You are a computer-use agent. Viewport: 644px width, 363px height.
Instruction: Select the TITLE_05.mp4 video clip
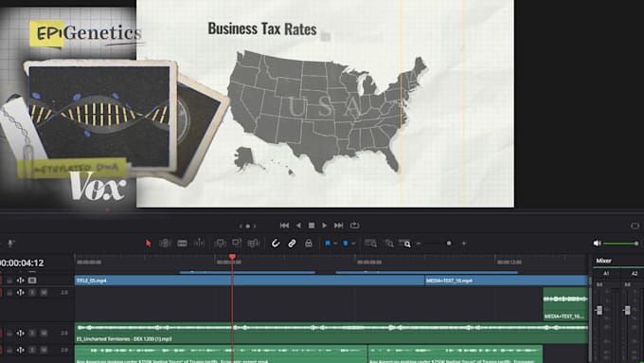point(249,281)
